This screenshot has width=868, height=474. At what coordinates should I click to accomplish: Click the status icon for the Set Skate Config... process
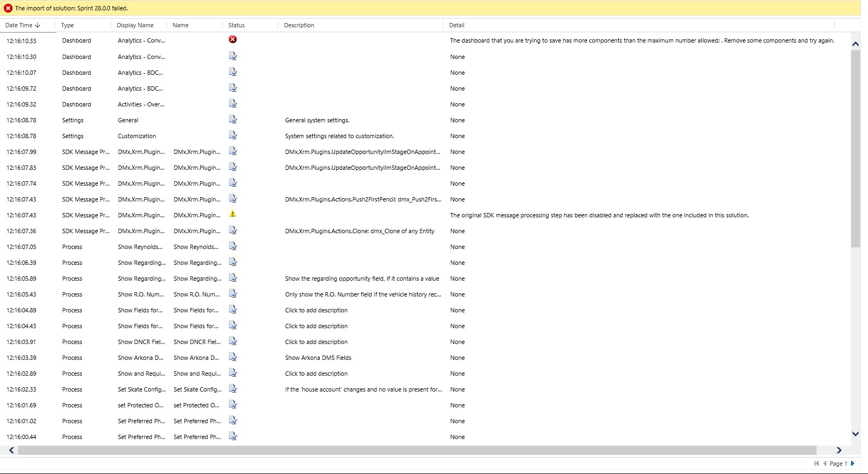pos(233,388)
